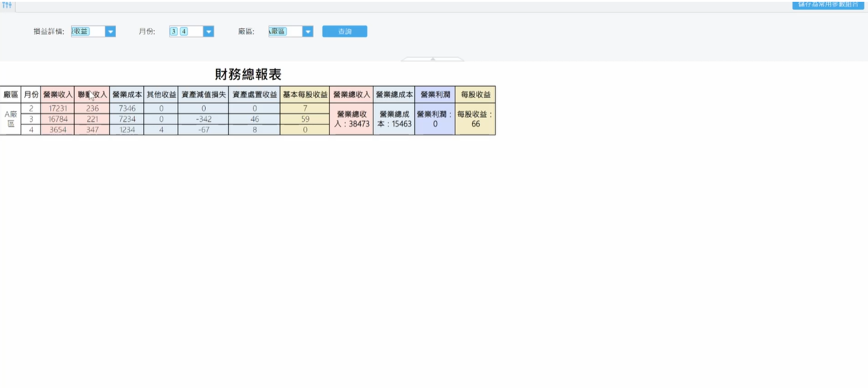The image size is (868, 388).
Task: Click the parameter panel sliders icon
Action: coord(7,5)
